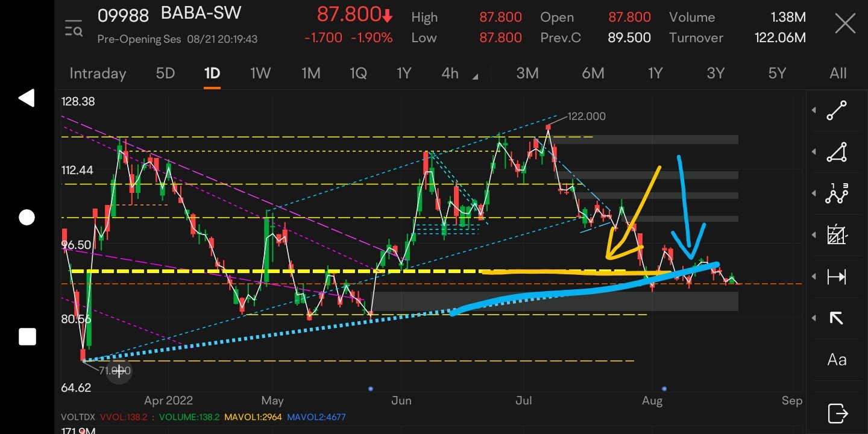The image size is (868, 434).
Task: Tap the BABA-SW stock name
Action: [201, 13]
